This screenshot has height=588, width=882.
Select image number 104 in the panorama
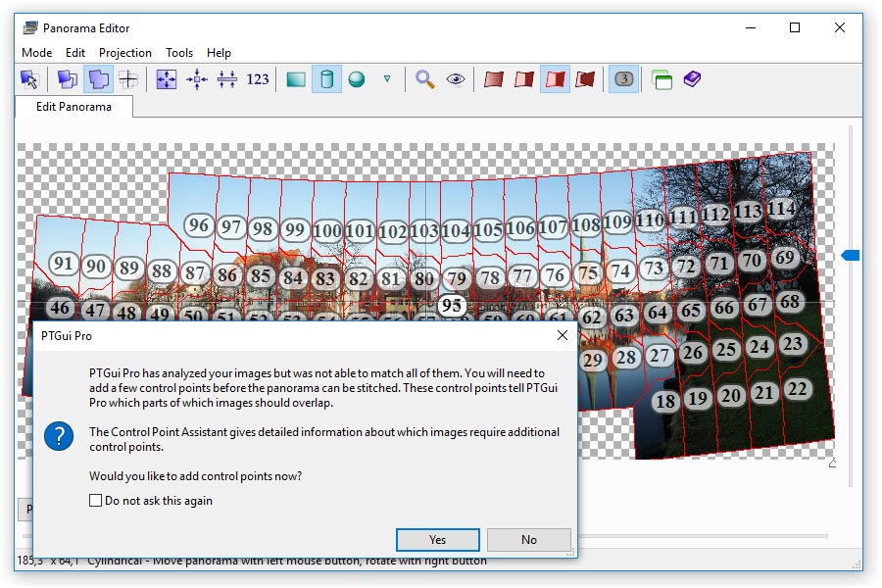coord(456,230)
